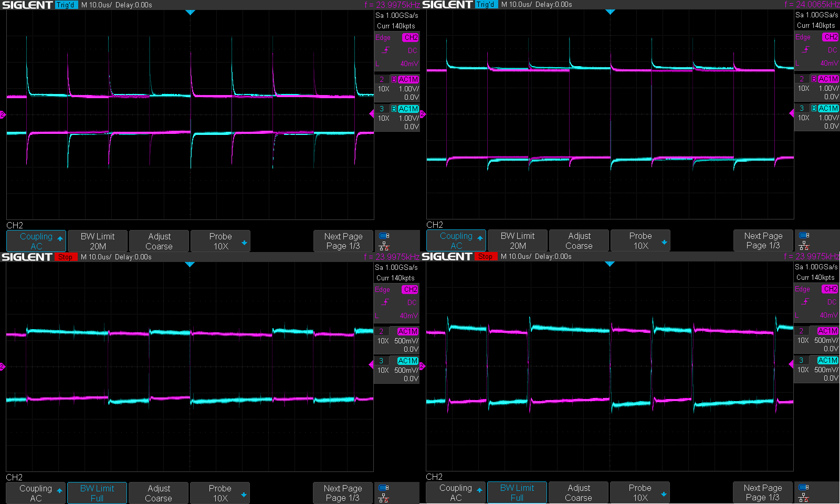Click the magenta trigger level arrow in the 24.0065kHz capture
Screen dimensions: 840x504
click(792, 113)
